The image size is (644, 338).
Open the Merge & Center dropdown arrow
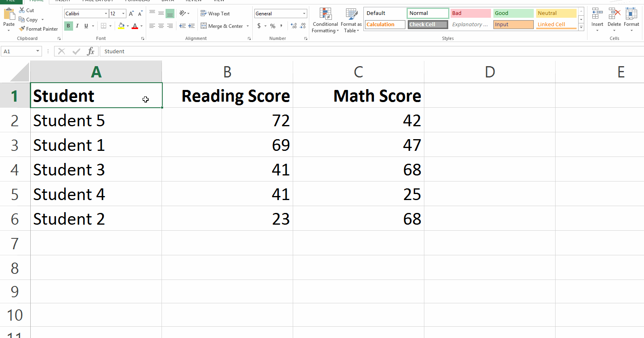[248, 26]
